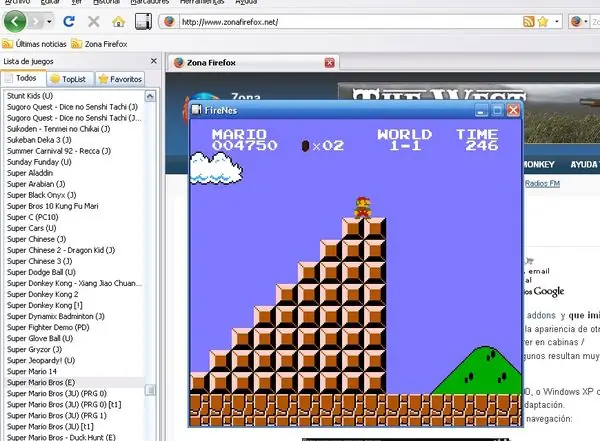This screenshot has width=600, height=441.
Task: Open the Últimas noticias bookmark
Action: 34,44
